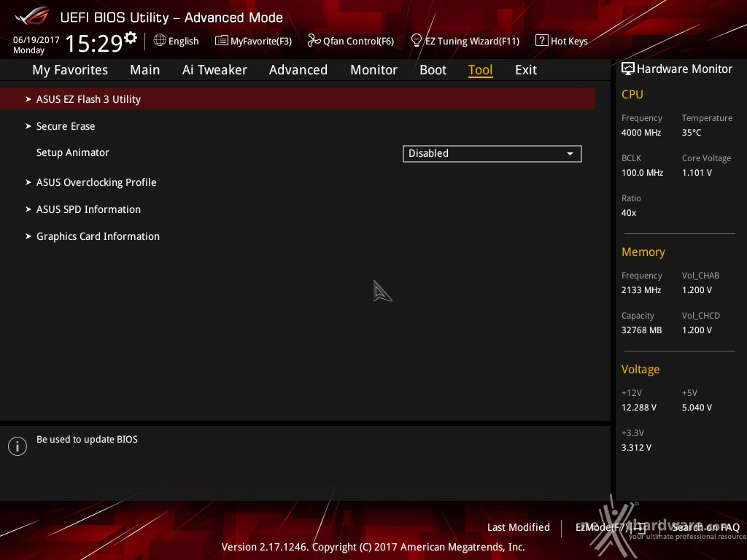Open Qfan Control(F6)

pos(351,41)
